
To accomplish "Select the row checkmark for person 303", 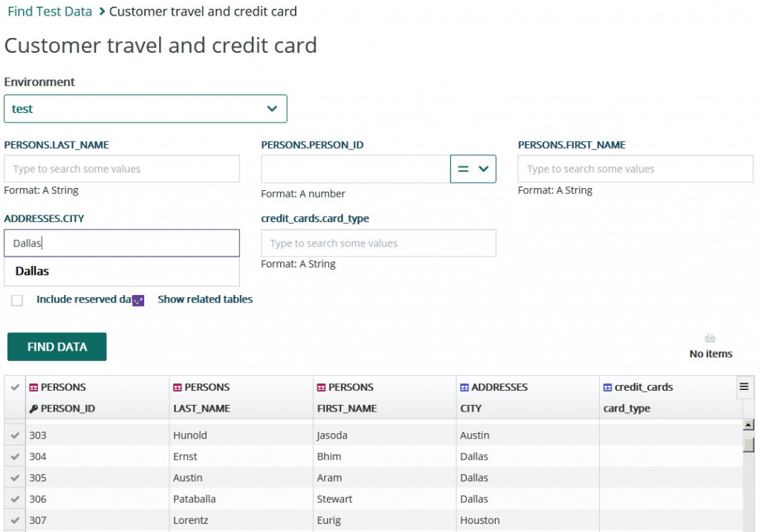I will click(15, 435).
